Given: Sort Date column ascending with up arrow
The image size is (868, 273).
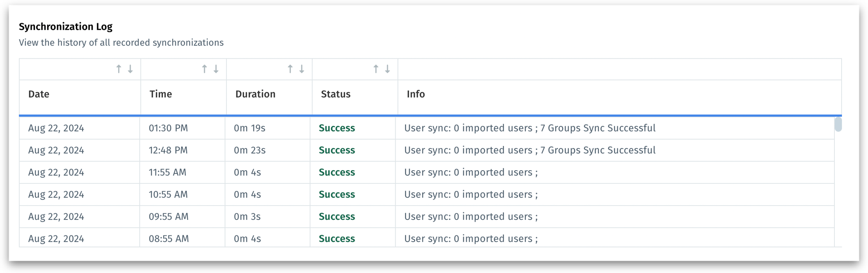Looking at the screenshot, I should (x=119, y=69).
